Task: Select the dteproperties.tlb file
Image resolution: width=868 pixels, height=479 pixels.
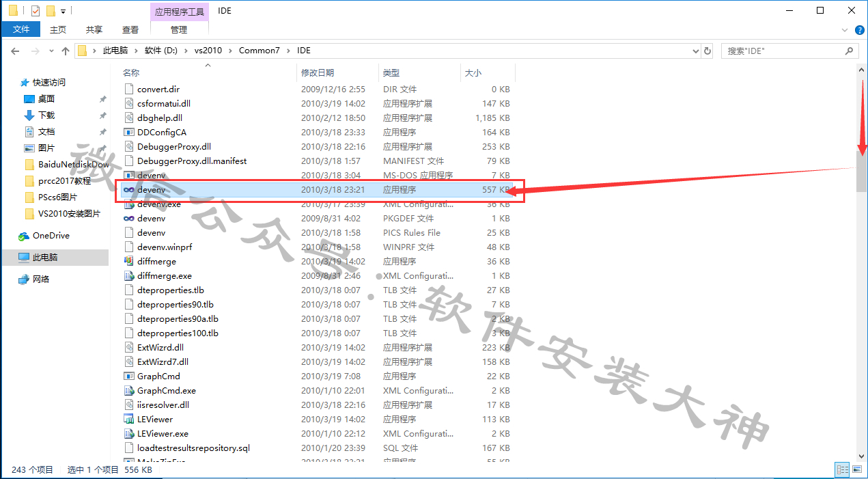Action: pyautogui.click(x=171, y=290)
